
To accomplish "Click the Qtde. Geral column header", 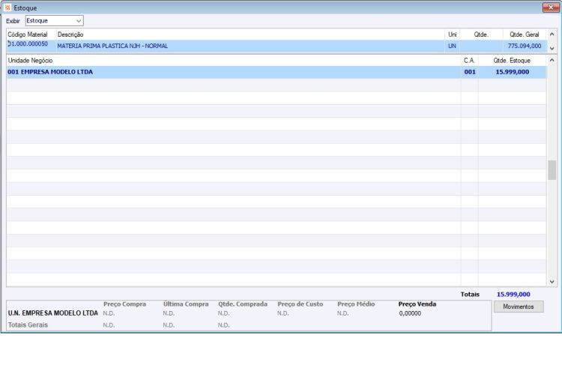I will [x=525, y=34].
